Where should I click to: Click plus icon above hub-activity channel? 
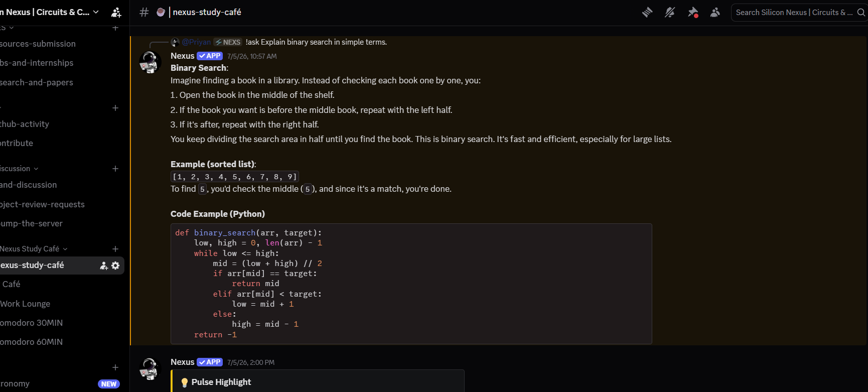115,108
